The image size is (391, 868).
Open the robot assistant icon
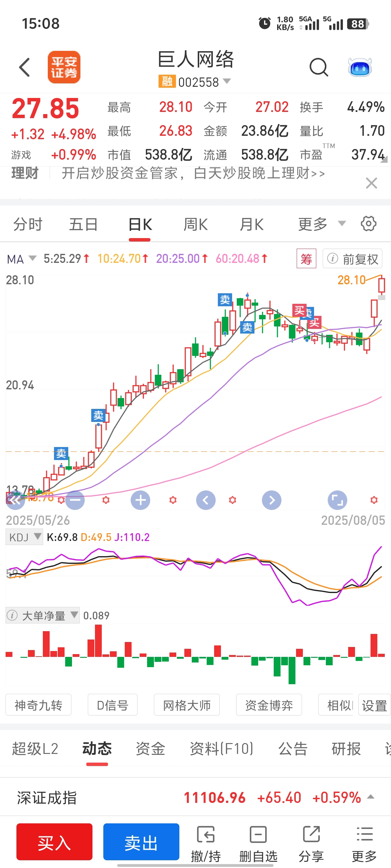360,67
